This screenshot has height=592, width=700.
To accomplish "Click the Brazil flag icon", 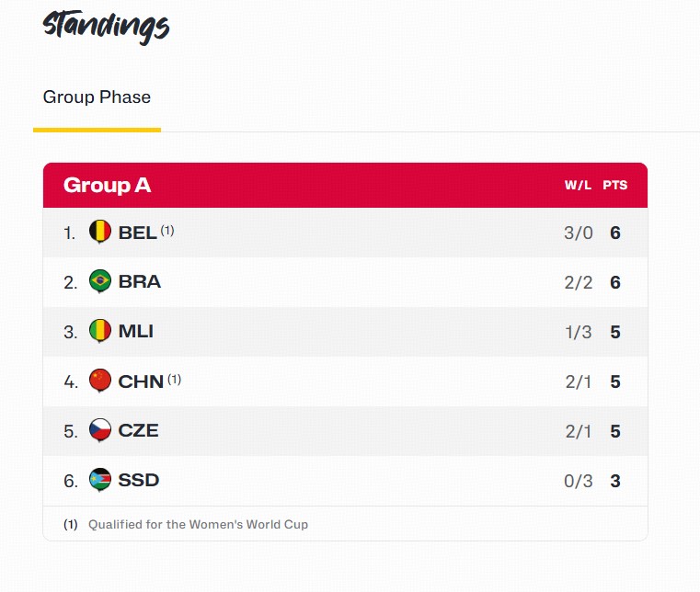I will [100, 281].
